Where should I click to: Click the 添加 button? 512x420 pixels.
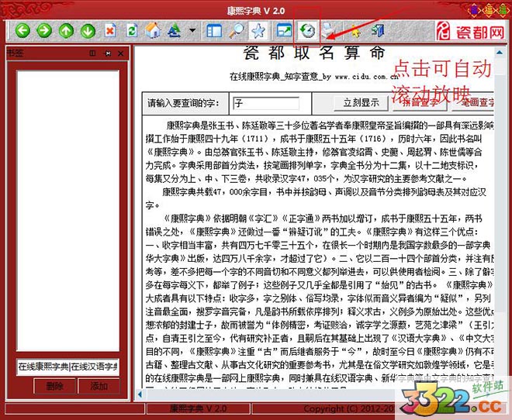point(99,386)
